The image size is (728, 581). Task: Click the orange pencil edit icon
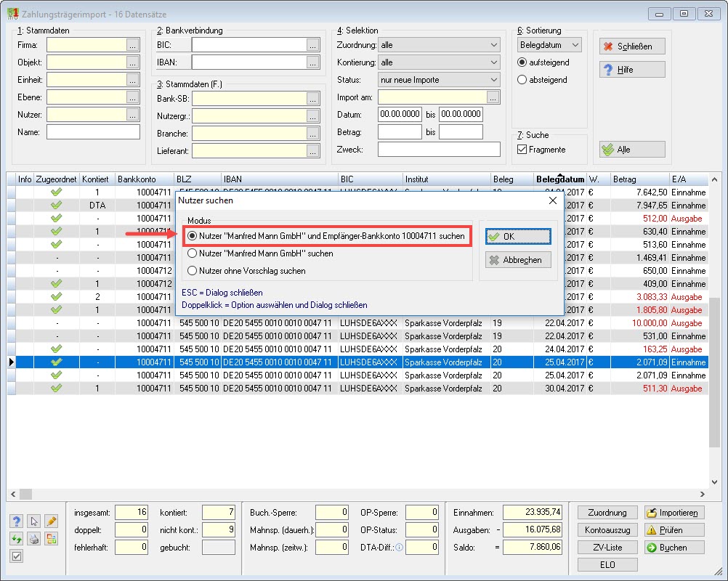point(51,521)
